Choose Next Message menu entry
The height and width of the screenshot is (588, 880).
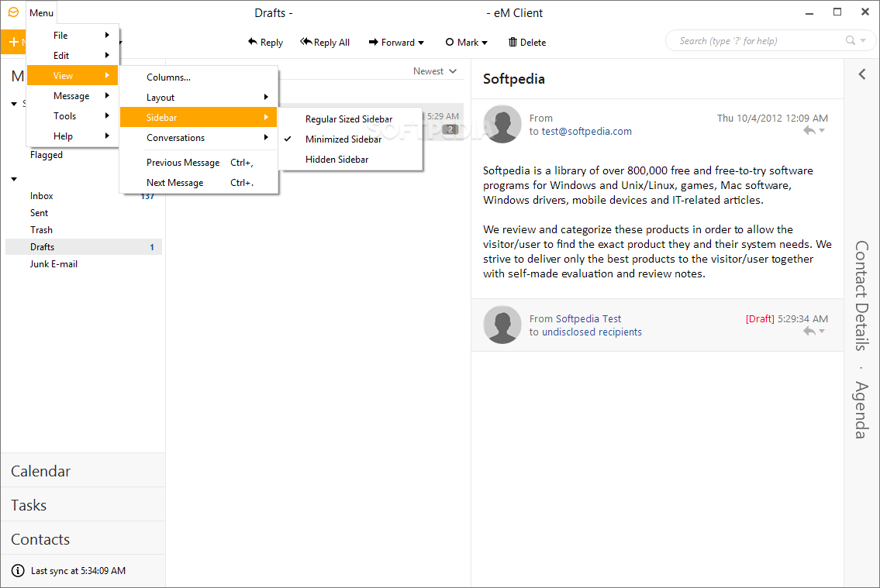point(198,183)
